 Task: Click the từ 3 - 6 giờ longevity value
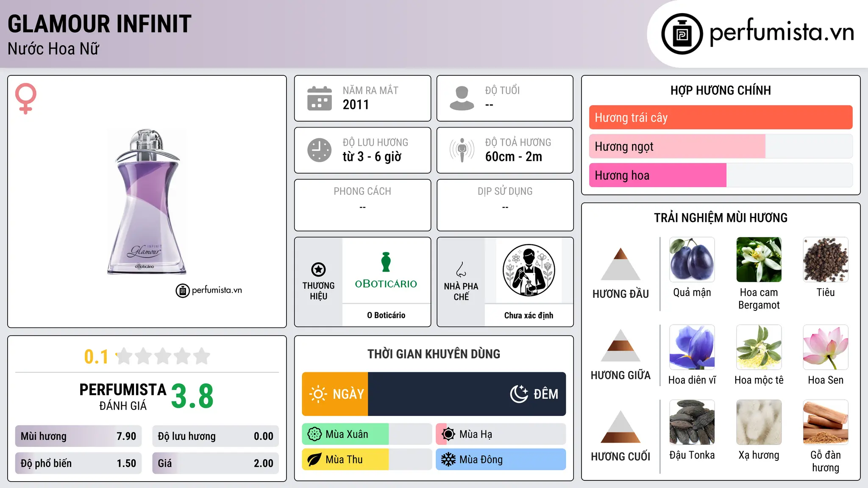click(x=372, y=157)
